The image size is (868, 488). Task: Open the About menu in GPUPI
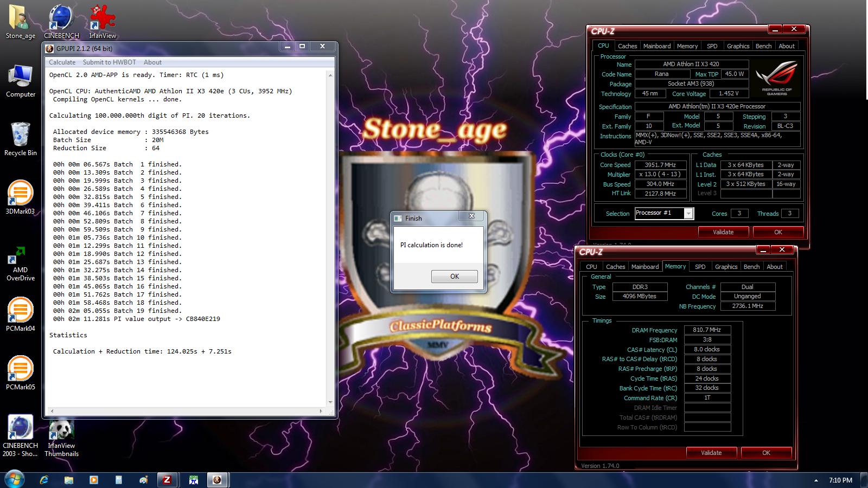pyautogui.click(x=152, y=62)
